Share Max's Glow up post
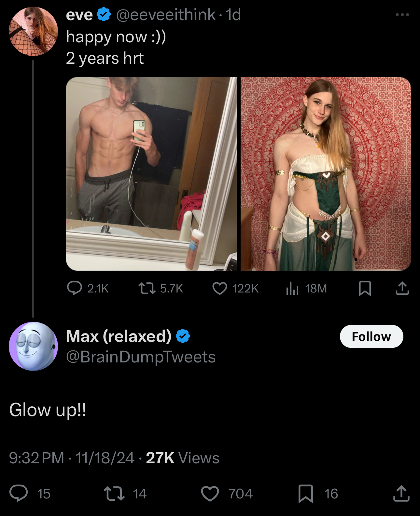 pos(401,493)
